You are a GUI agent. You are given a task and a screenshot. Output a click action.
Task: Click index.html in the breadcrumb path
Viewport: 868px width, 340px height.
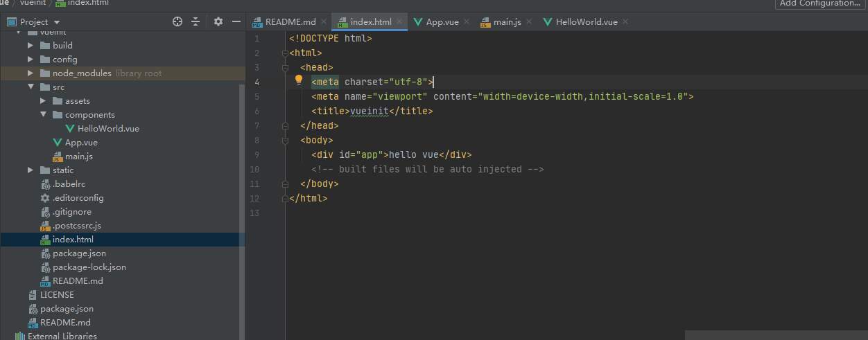click(x=87, y=3)
